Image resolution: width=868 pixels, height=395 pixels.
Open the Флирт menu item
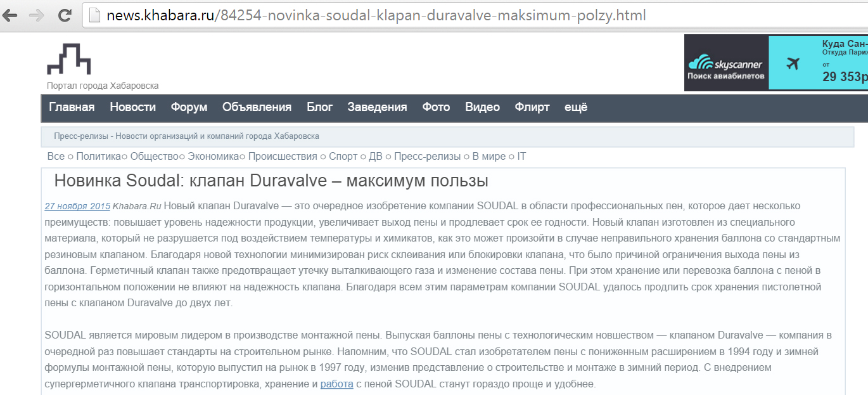(x=532, y=107)
